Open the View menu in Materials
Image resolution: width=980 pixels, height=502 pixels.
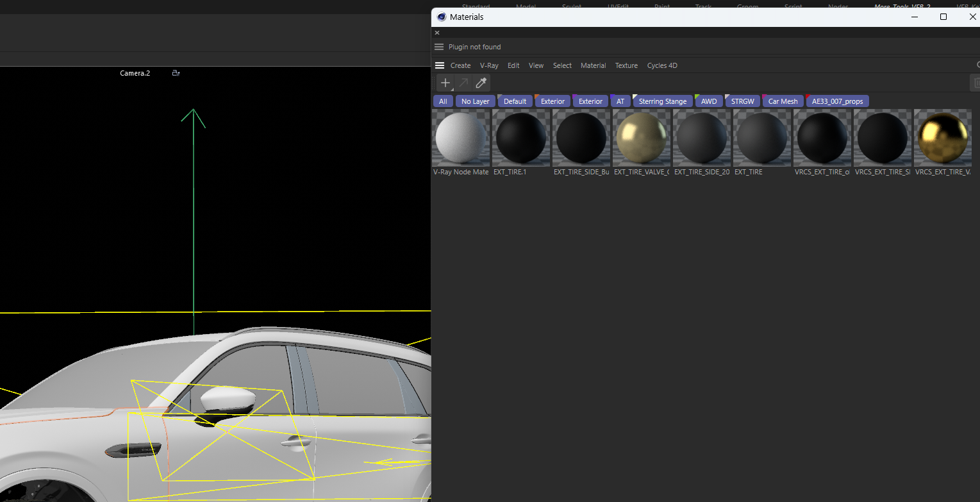point(536,65)
